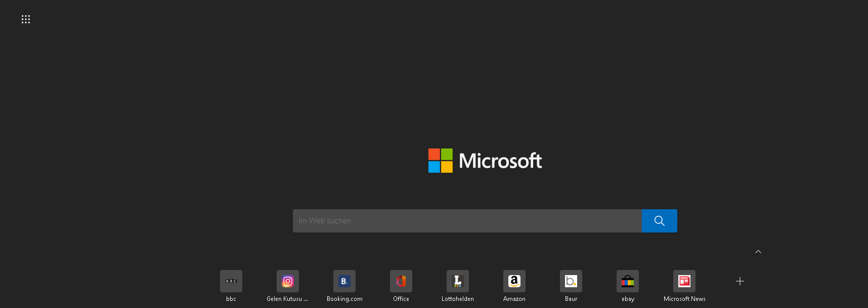
Task: Open the Lottohelden quick link tile
Action: pos(458,281)
